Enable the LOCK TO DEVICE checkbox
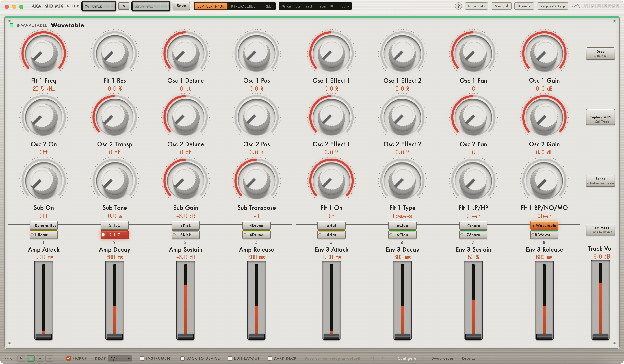The height and width of the screenshot is (364, 624). click(x=182, y=358)
